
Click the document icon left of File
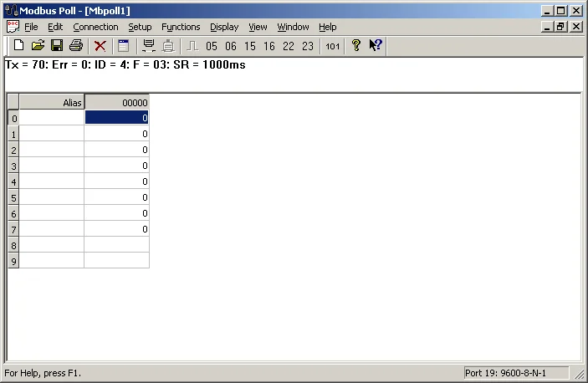point(13,27)
